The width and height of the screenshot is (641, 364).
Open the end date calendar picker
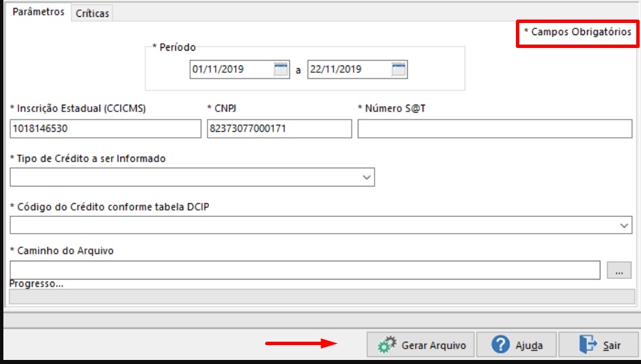click(398, 70)
